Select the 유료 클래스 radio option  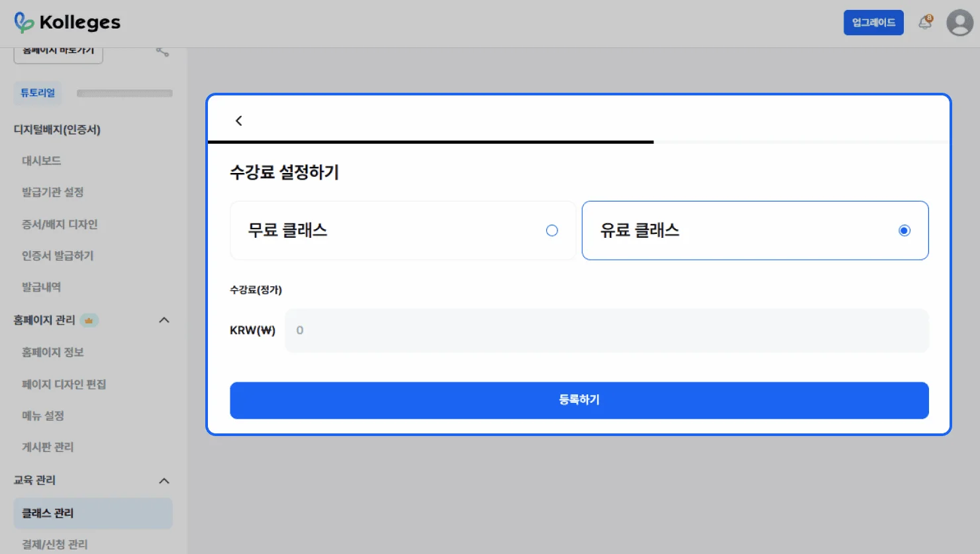904,231
